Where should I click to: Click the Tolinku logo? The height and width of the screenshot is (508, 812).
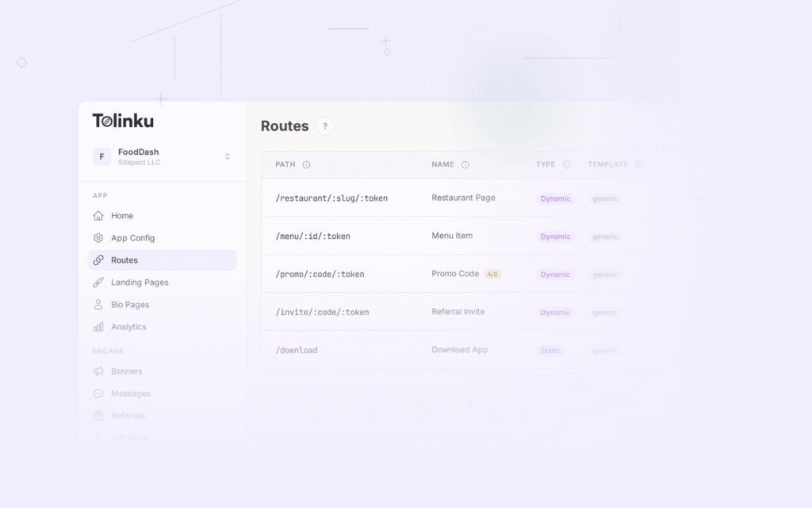(x=123, y=120)
